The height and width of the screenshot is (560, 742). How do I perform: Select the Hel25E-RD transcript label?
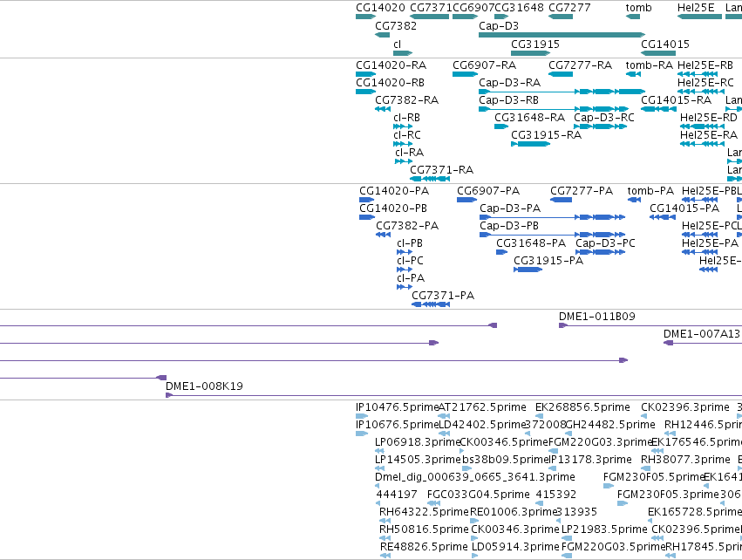[708, 118]
